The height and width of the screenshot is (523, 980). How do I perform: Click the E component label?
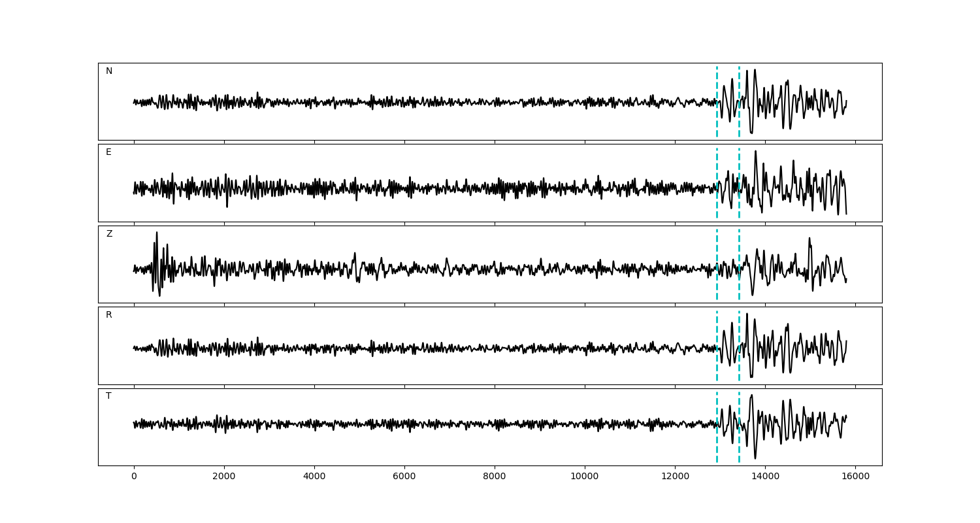[108, 152]
